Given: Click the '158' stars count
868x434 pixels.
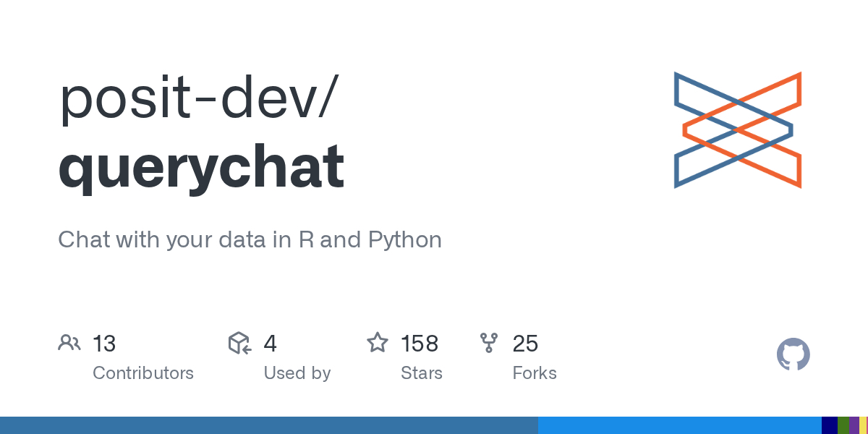Looking at the screenshot, I should click(x=420, y=344).
